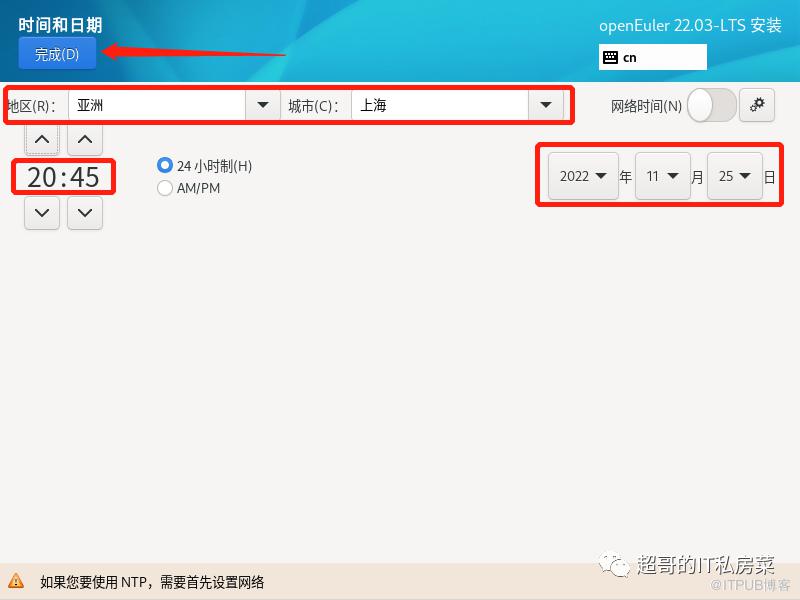Open NTP server settings gear button

point(757,105)
